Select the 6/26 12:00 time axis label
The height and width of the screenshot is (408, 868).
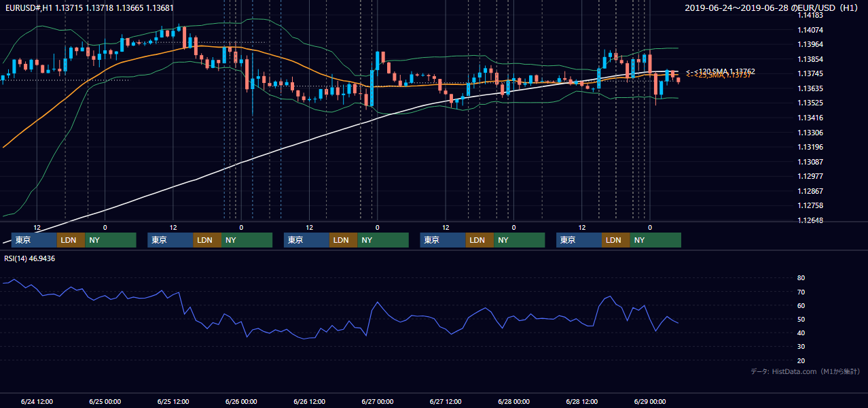pyautogui.click(x=309, y=401)
